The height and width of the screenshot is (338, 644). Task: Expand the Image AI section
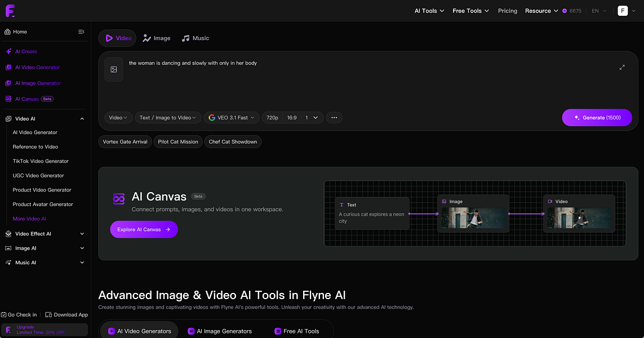coord(82,248)
